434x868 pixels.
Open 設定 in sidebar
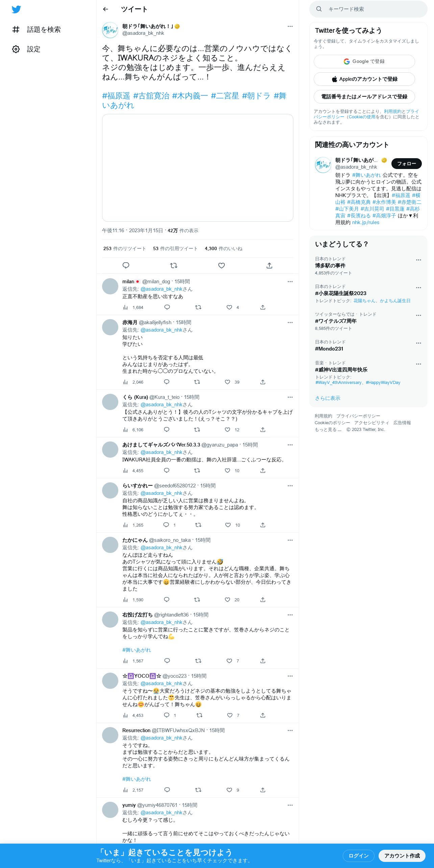pyautogui.click(x=26, y=49)
